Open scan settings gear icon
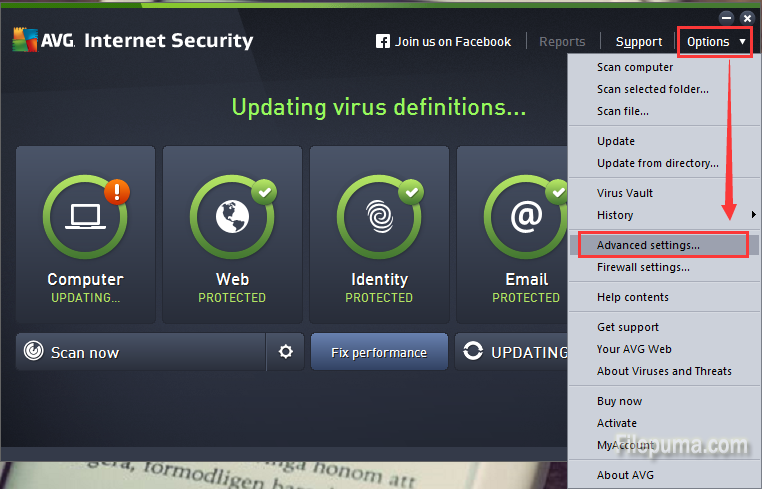This screenshot has height=489, width=762. click(x=286, y=352)
